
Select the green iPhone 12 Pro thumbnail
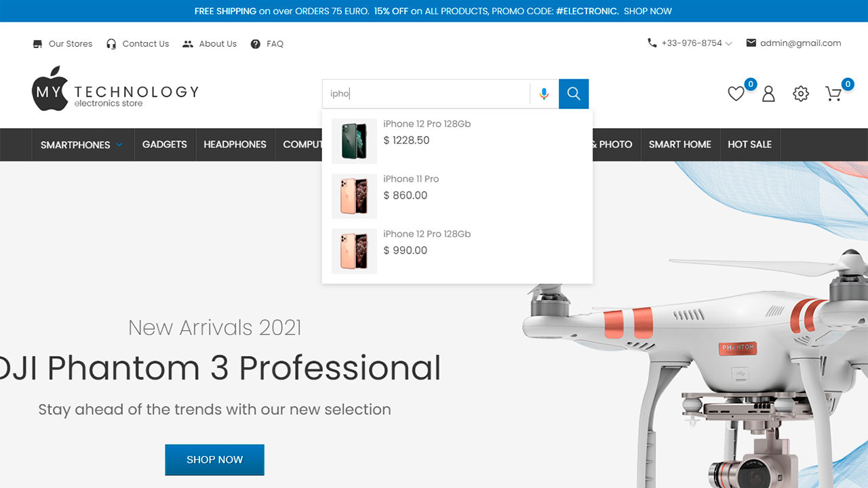[x=354, y=141]
